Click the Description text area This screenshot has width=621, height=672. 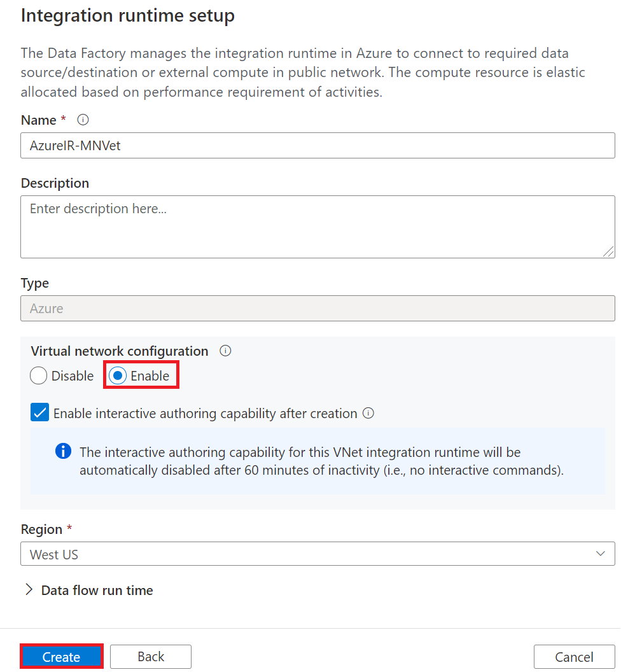click(x=317, y=227)
